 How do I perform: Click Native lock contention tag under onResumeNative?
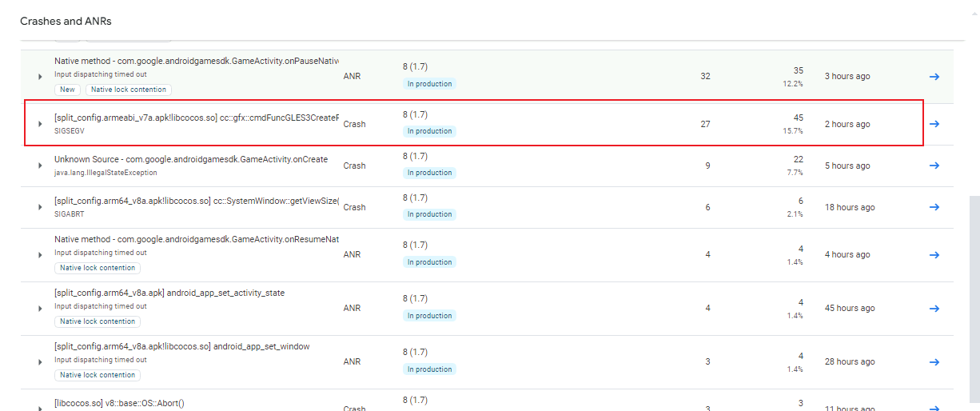(x=98, y=268)
